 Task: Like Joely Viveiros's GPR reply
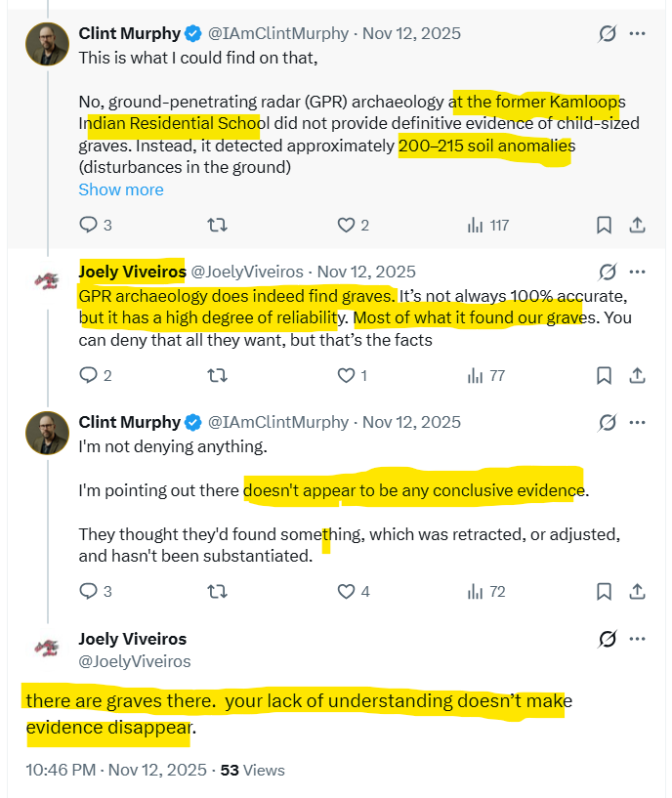click(x=345, y=375)
